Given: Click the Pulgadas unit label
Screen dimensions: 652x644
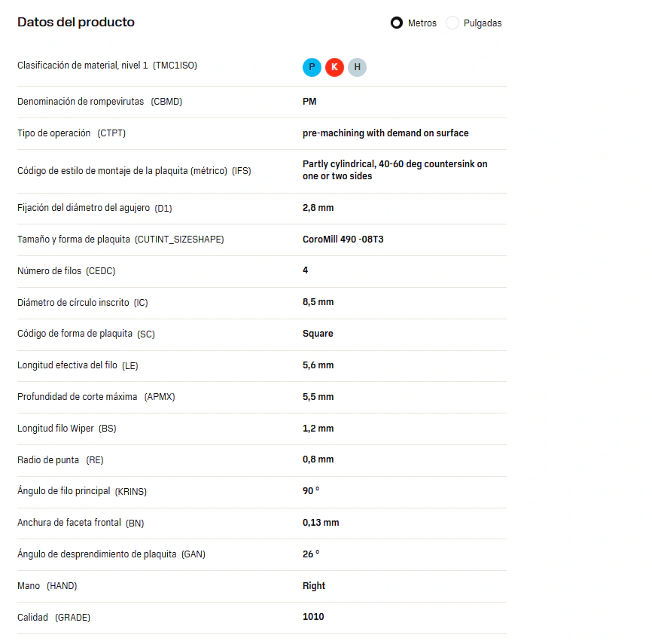Looking at the screenshot, I should click(x=483, y=23).
